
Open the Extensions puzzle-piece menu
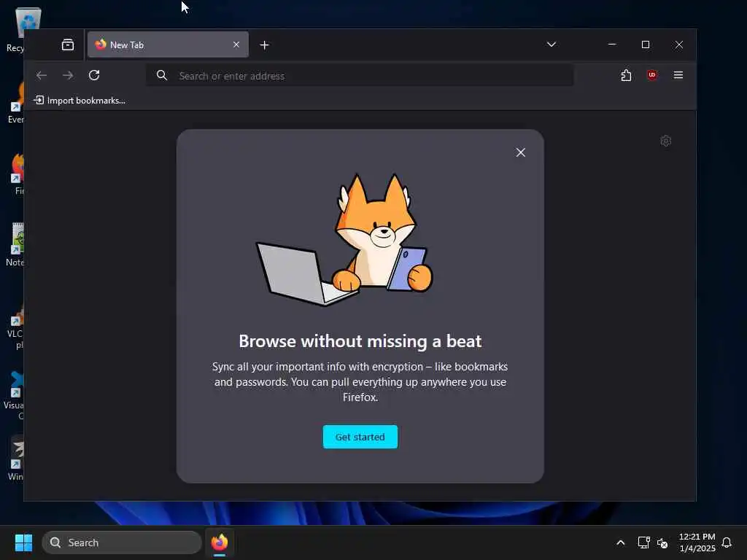click(x=626, y=75)
